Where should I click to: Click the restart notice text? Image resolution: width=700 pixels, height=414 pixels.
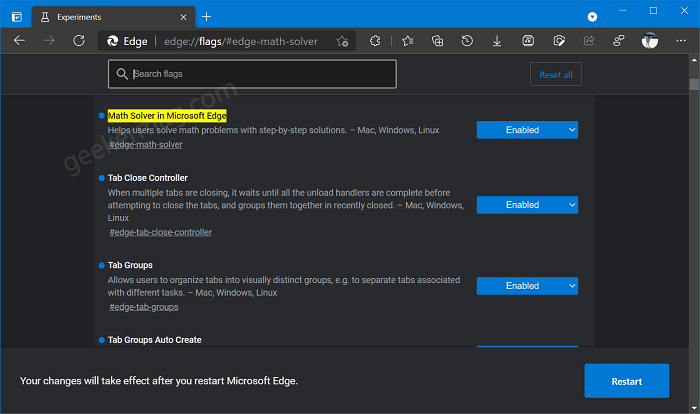pos(158,381)
